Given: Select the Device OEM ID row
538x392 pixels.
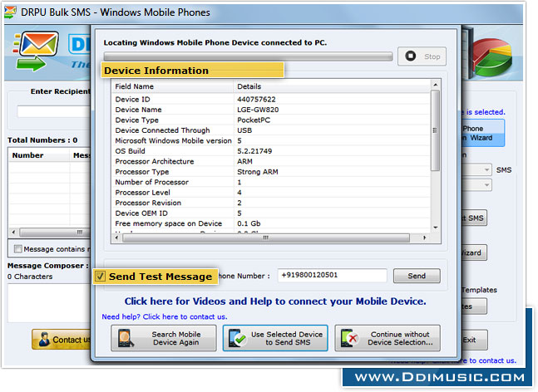Looking at the screenshot, I should (271, 213).
